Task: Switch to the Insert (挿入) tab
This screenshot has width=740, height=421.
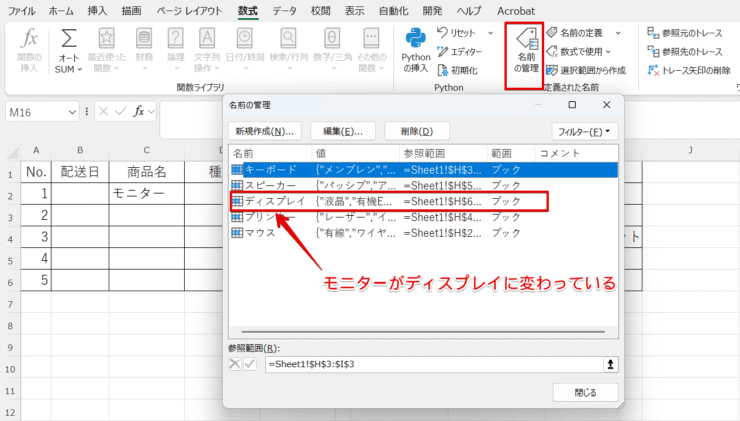Action: pos(97,10)
